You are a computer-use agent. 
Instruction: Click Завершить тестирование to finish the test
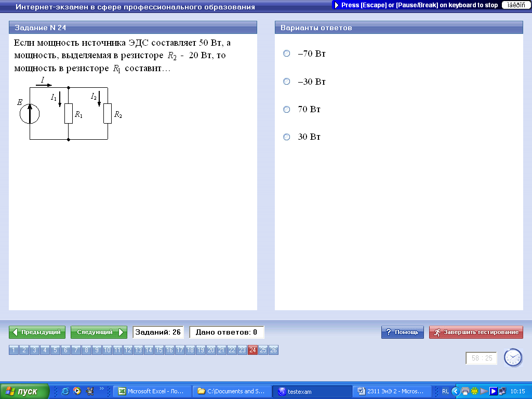pos(476,332)
